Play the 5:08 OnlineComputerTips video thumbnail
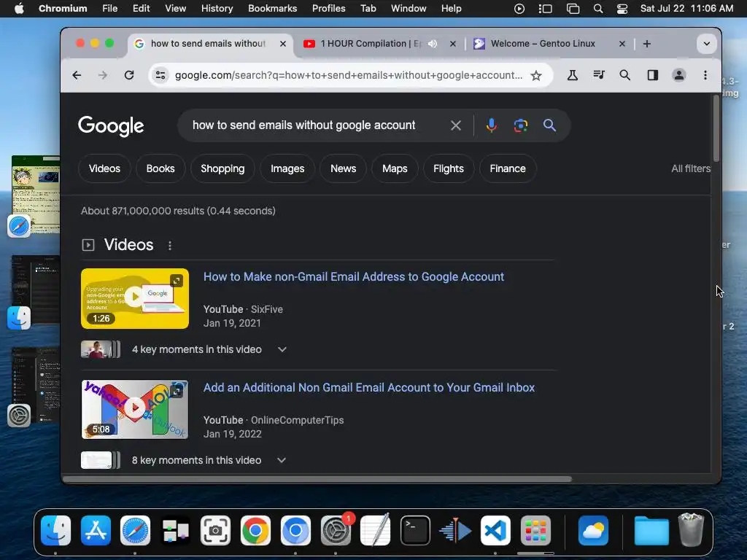This screenshot has height=560, width=747. pyautogui.click(x=135, y=410)
